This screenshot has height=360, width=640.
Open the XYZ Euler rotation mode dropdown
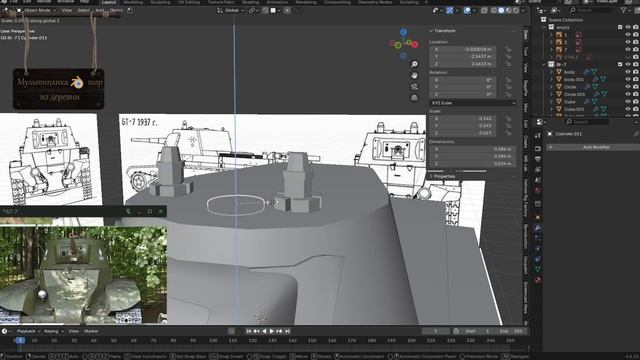pyautogui.click(x=473, y=103)
